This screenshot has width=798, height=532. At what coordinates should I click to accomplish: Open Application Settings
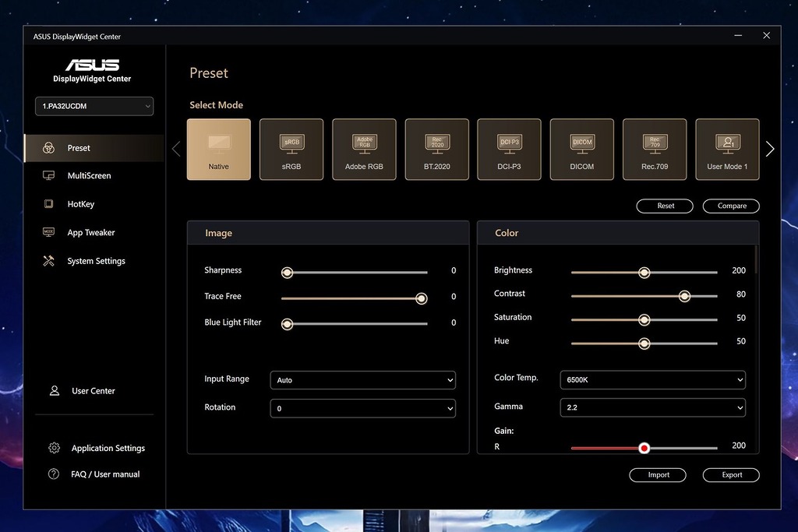[x=96, y=448]
